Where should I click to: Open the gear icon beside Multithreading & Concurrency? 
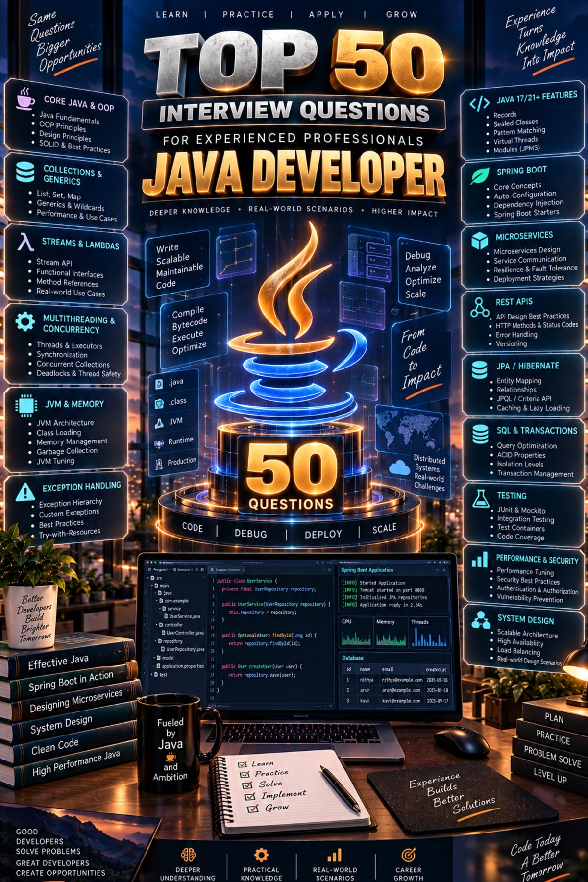(25, 322)
